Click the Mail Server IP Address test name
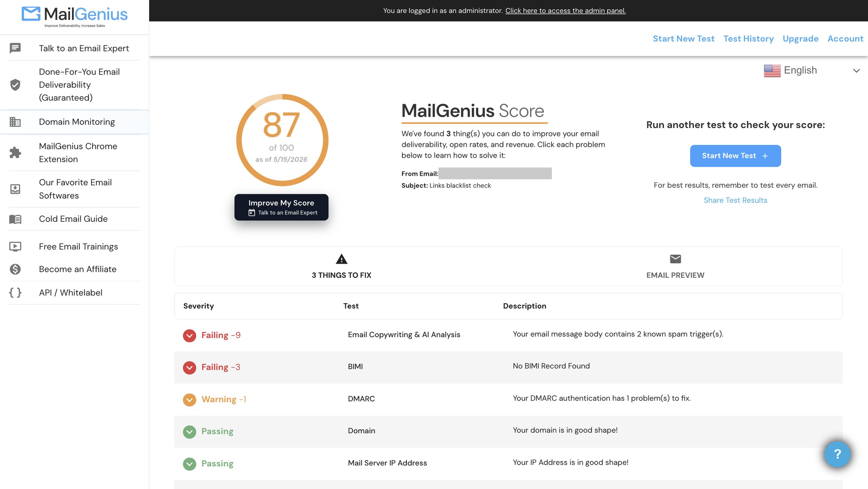 (x=387, y=463)
